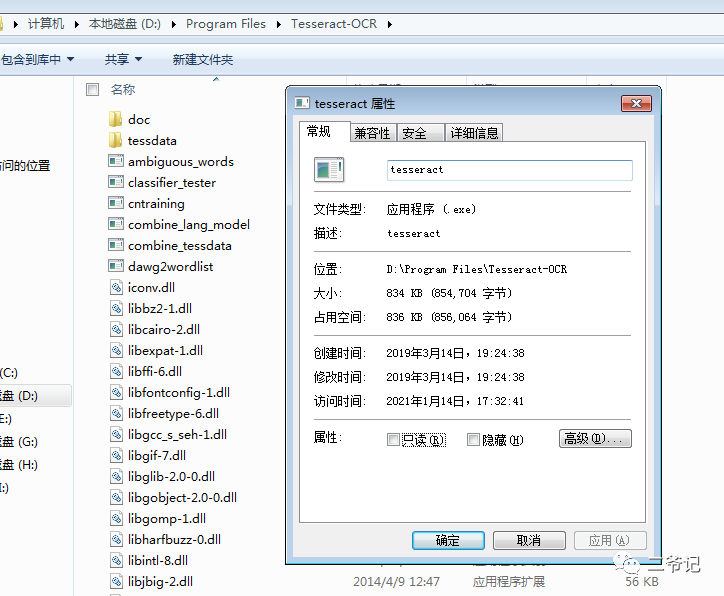724x596 pixels.
Task: Select the libfontconfig-1.dll file icon
Action: click(x=116, y=392)
